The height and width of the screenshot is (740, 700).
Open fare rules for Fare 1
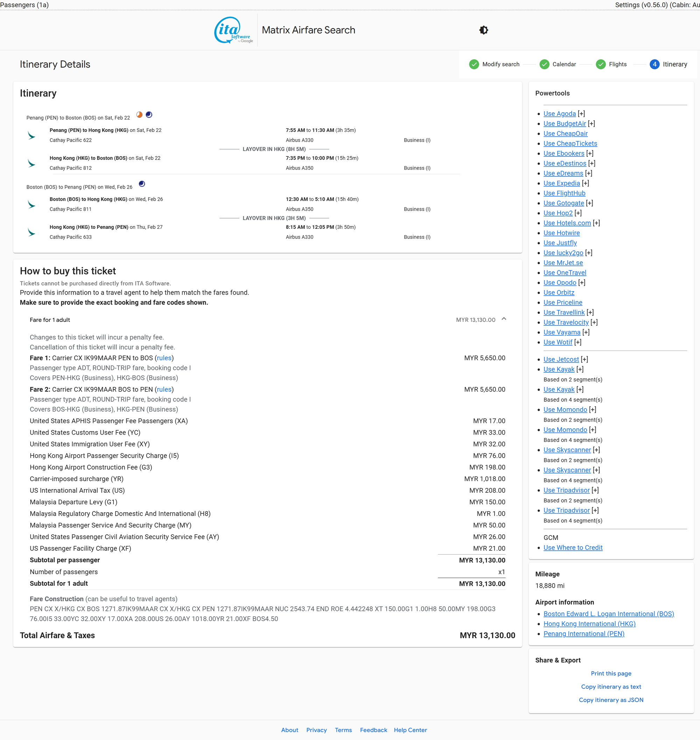pos(164,358)
